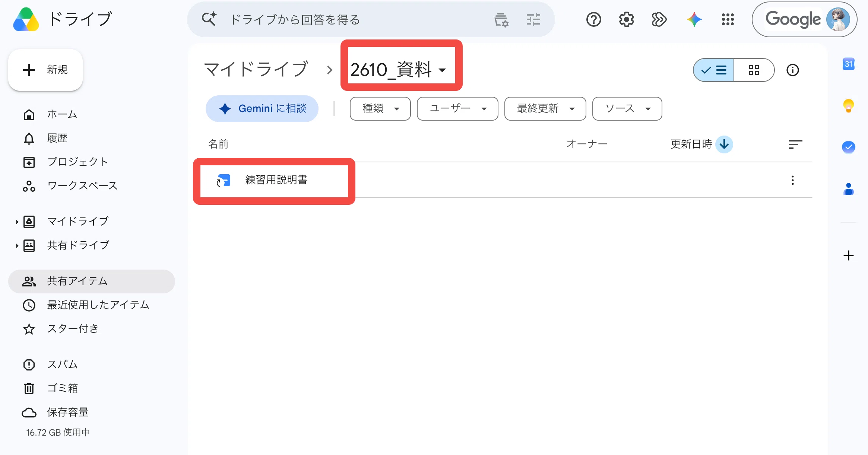Screen dimensions: 868x455
Task: Open 最近使用したアイテム in the sidebar
Action: pyautogui.click(x=91, y=305)
